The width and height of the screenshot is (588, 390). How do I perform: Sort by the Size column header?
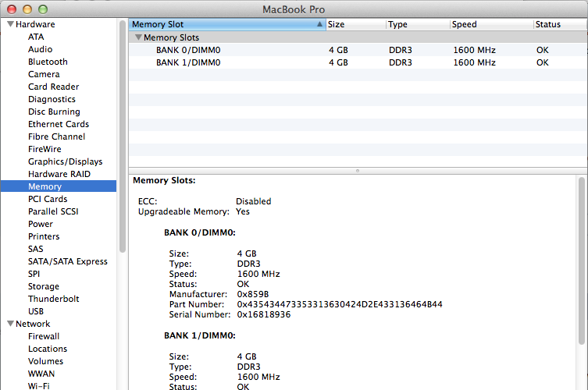356,24
